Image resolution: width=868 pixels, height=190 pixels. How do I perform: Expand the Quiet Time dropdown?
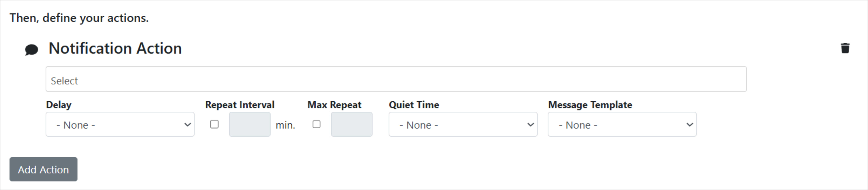coord(463,125)
